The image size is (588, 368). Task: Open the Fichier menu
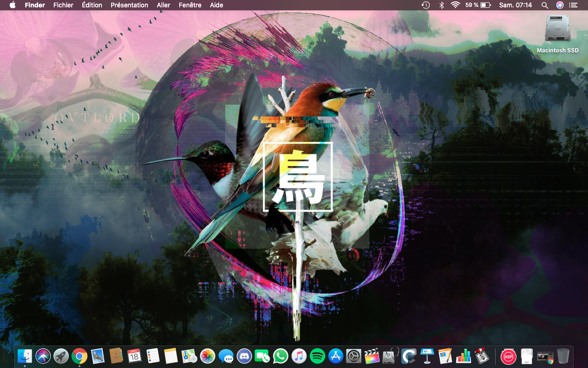pyautogui.click(x=63, y=5)
